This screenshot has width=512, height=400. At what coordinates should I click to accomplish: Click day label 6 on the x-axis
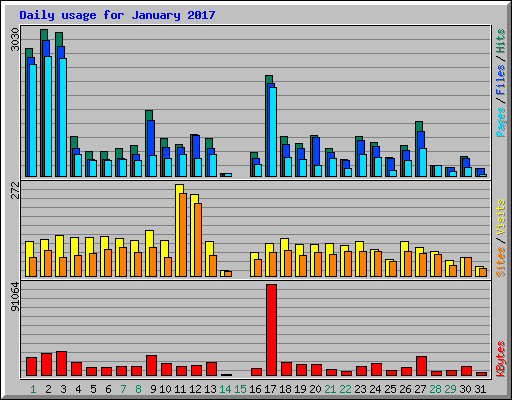(x=108, y=389)
